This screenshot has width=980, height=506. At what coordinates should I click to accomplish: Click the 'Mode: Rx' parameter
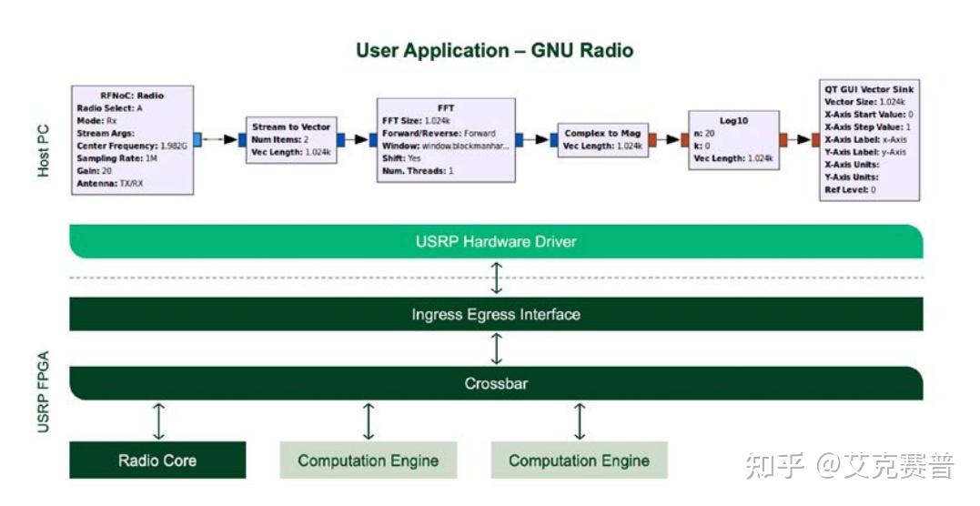pos(96,121)
